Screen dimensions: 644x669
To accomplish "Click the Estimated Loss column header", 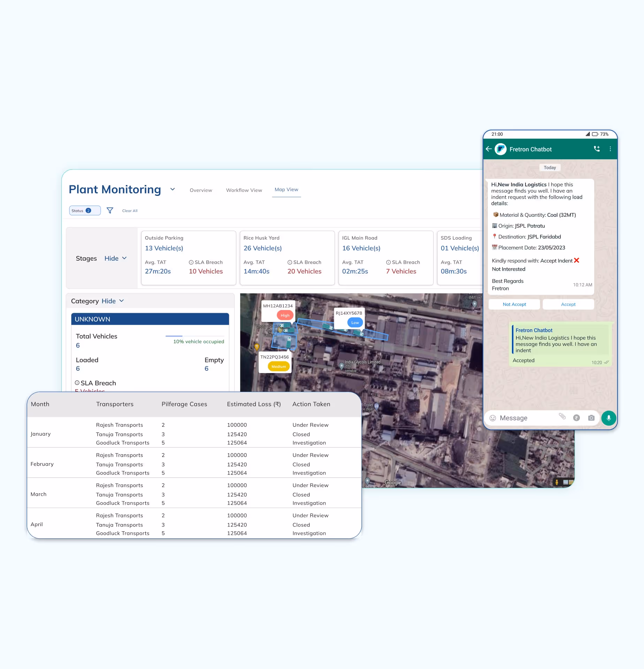I will click(254, 404).
